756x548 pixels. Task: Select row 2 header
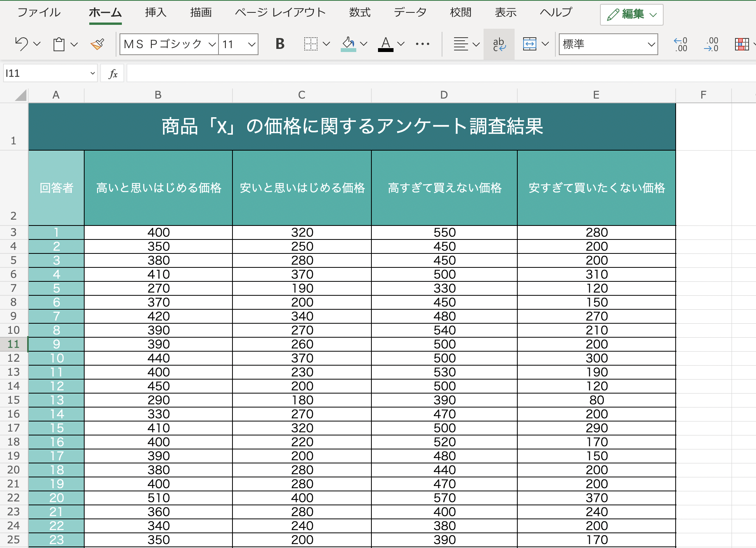14,188
